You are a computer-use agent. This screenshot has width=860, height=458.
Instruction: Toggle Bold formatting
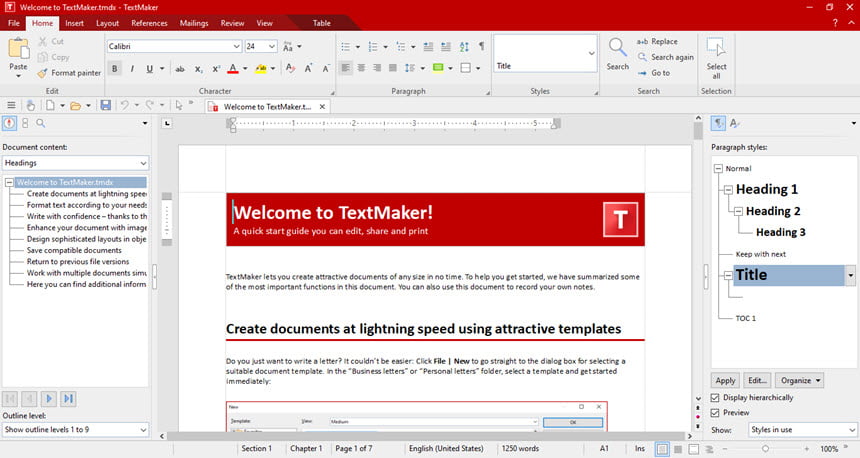115,69
